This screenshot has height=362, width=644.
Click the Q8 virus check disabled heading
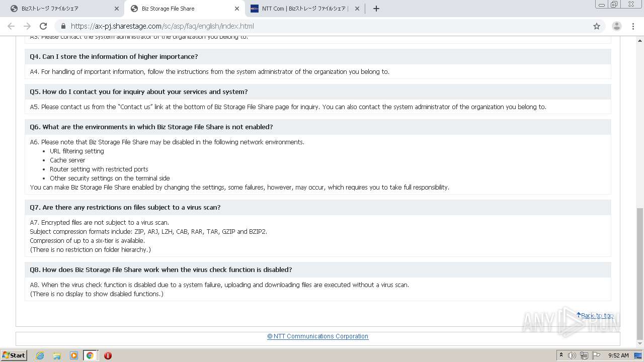pos(160,269)
